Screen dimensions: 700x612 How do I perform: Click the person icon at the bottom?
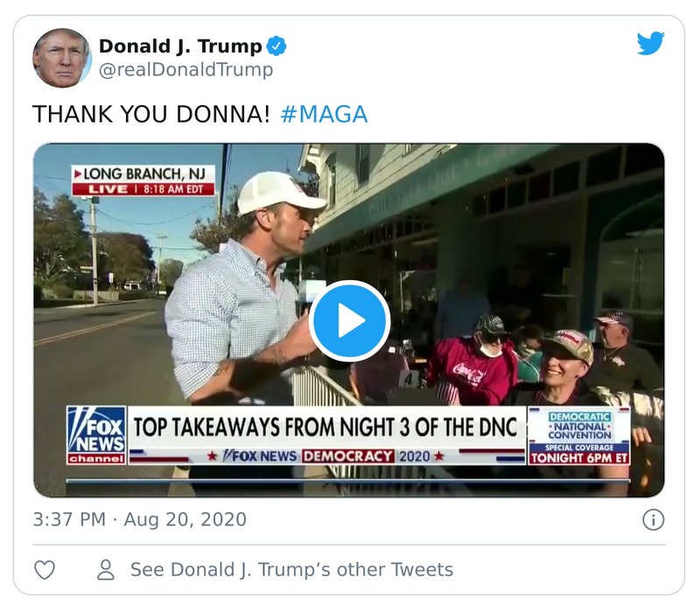(x=104, y=569)
